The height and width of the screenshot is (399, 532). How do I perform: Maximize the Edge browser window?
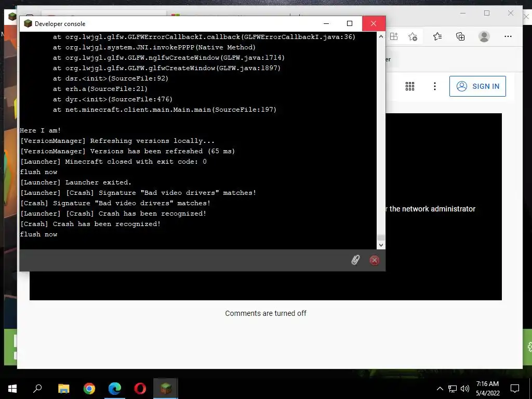tap(487, 13)
